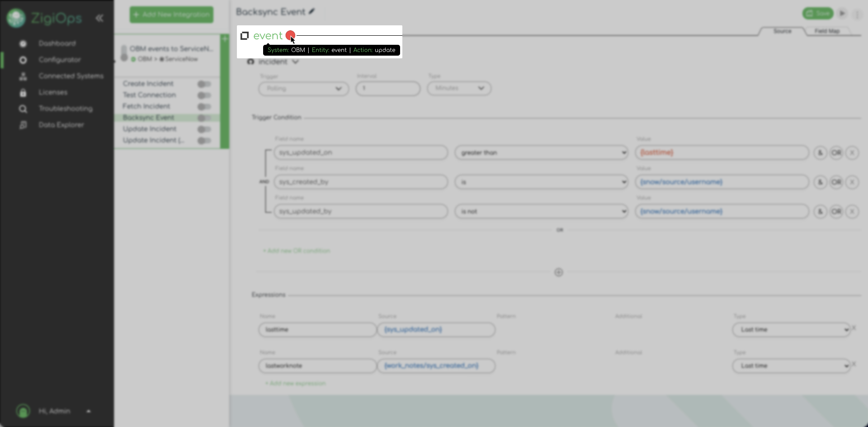Click the plus circle to add condition group
Image resolution: width=868 pixels, height=427 pixels.
[559, 272]
